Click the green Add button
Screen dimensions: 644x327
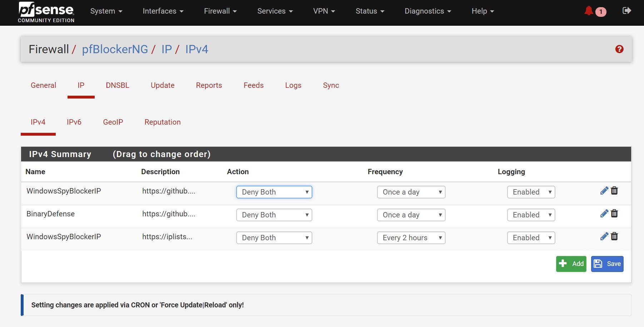[571, 264]
